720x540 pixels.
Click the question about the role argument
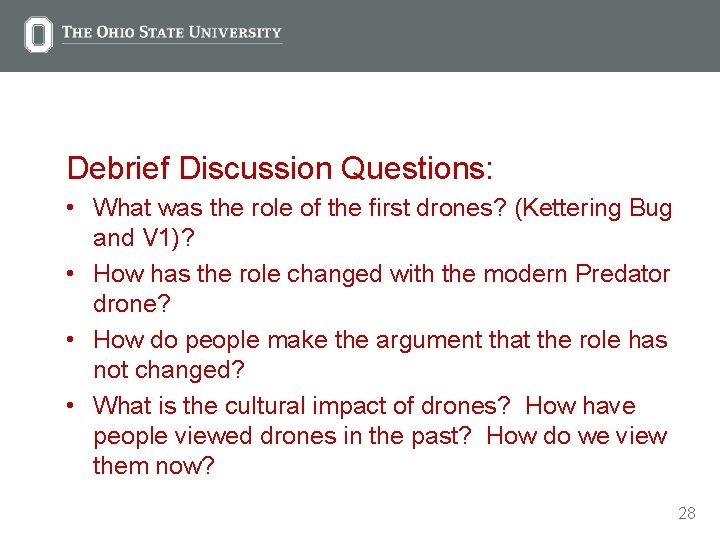click(x=380, y=340)
